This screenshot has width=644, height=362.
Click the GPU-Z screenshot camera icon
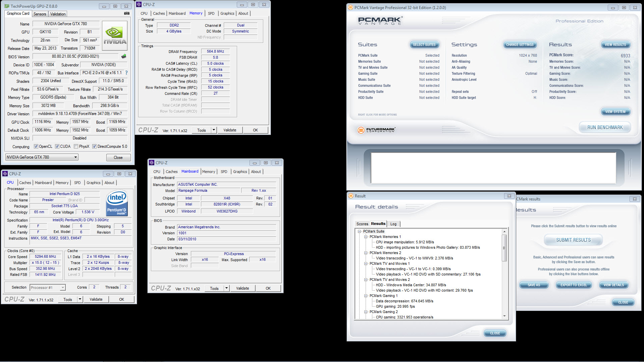[x=127, y=13]
